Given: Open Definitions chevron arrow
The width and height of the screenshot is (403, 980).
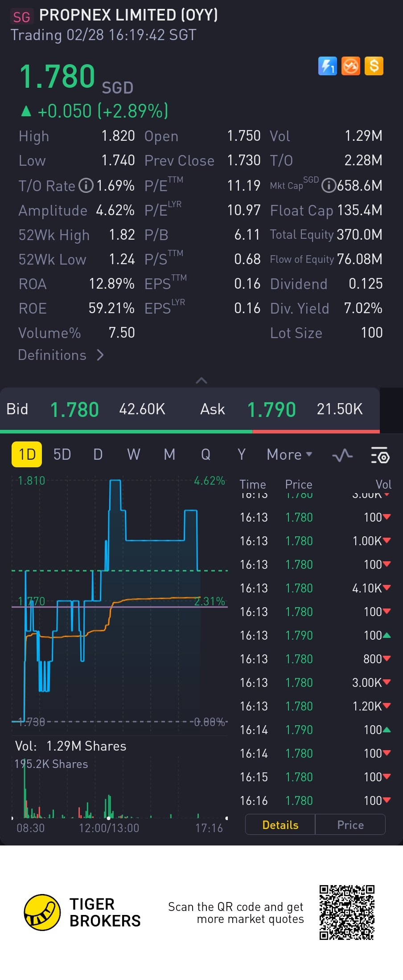Looking at the screenshot, I should tap(100, 355).
